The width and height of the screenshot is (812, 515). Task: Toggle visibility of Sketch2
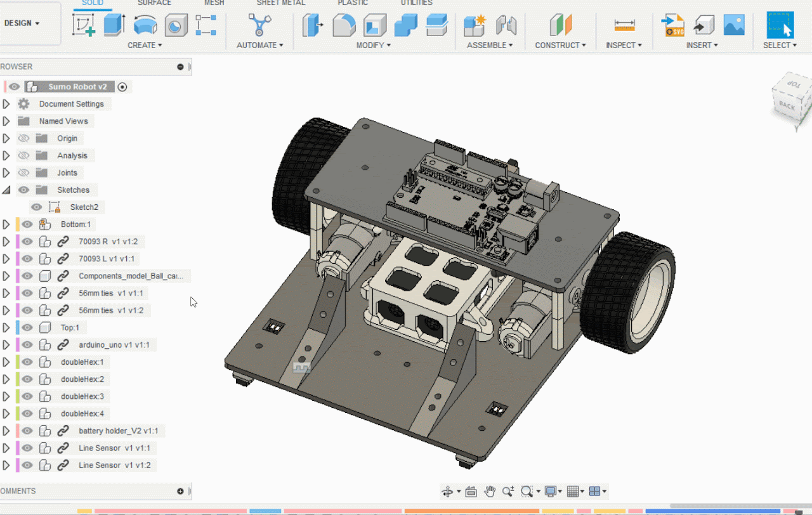click(x=37, y=207)
